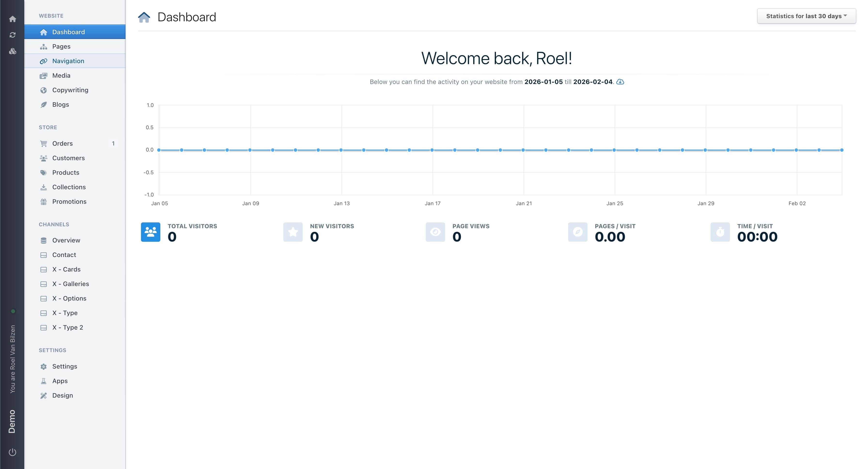Open the Navigation menu item
The width and height of the screenshot is (868, 469).
click(68, 61)
